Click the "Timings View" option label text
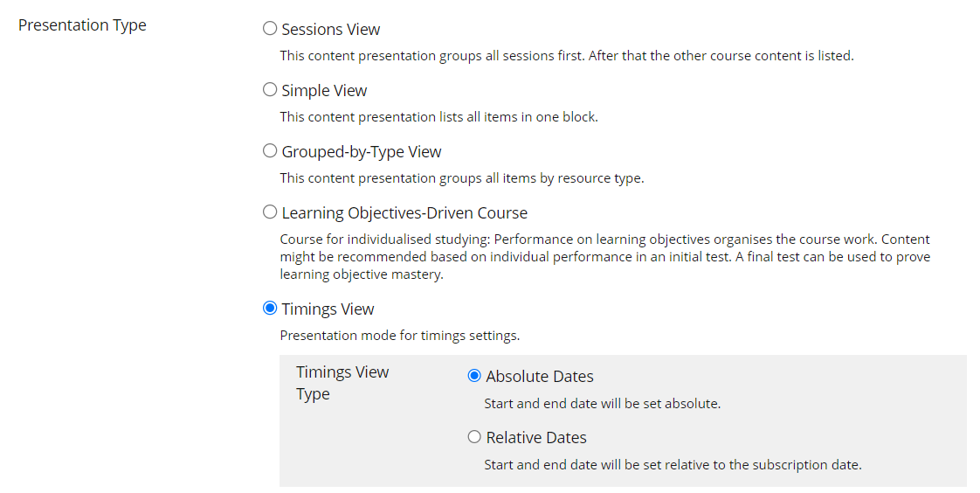 point(328,309)
